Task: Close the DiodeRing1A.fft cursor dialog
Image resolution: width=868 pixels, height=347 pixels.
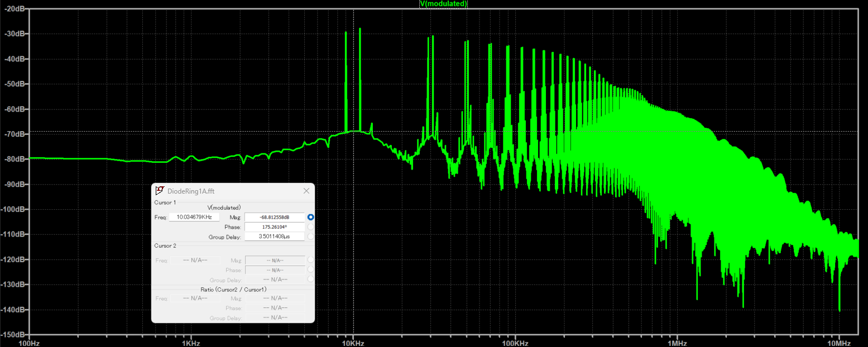Action: (306, 191)
